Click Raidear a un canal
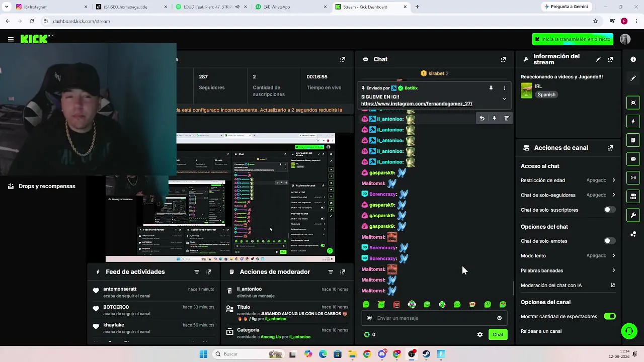The image size is (644, 362). tap(541, 331)
